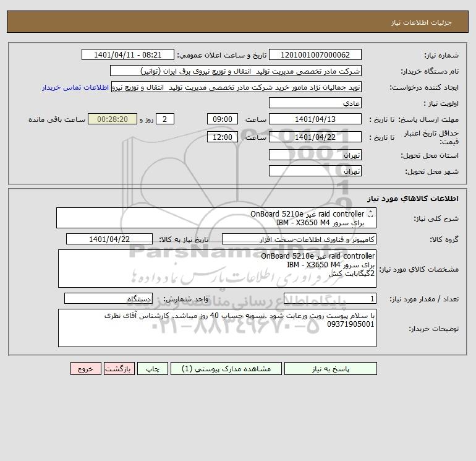The width and height of the screenshot is (476, 461).
Task: Click phone number 09371905001 in notes
Action: 351,324
